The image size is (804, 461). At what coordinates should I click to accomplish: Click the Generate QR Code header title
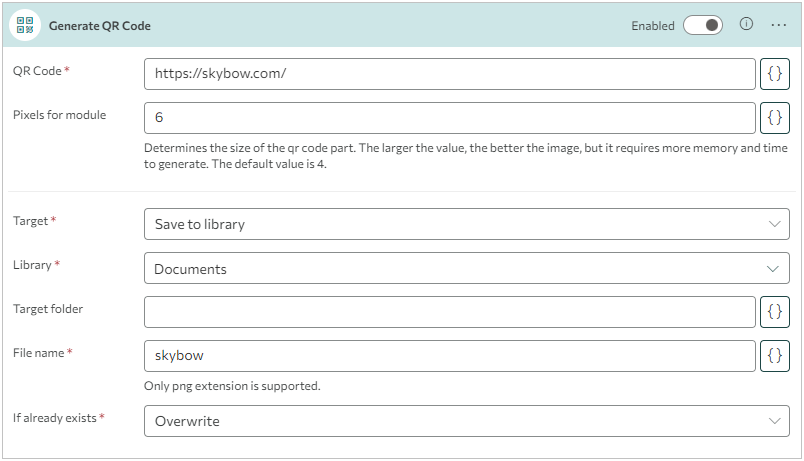tap(100, 26)
